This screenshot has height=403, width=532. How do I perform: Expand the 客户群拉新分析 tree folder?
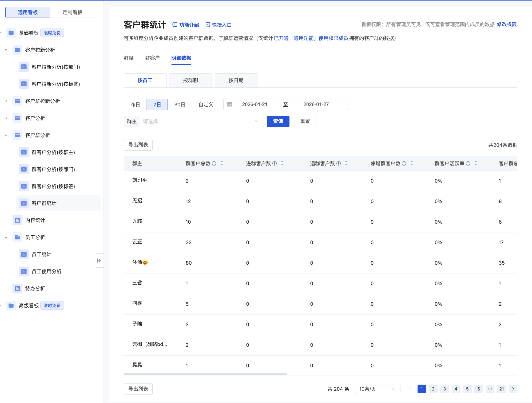click(x=6, y=101)
